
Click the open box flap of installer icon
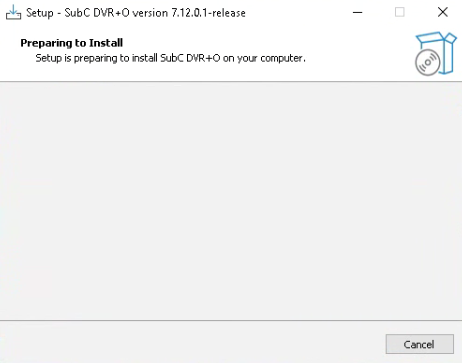[x=437, y=38]
